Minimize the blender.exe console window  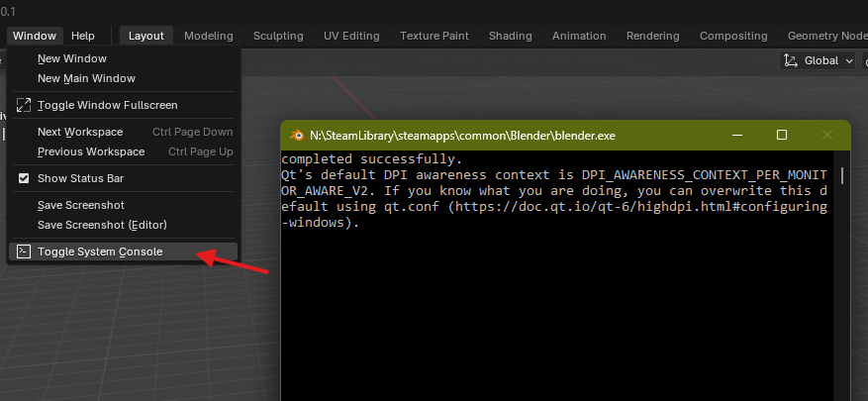click(x=735, y=135)
